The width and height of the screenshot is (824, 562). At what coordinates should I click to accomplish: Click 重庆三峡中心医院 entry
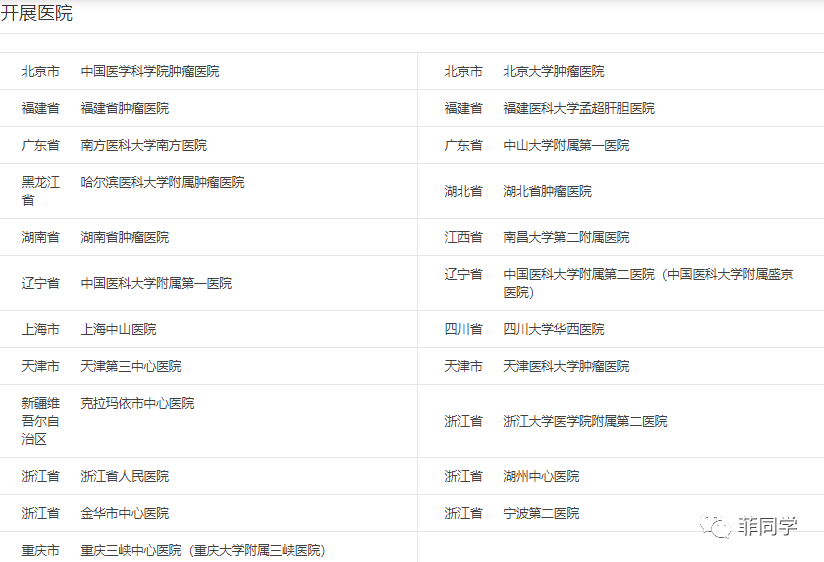203,550
